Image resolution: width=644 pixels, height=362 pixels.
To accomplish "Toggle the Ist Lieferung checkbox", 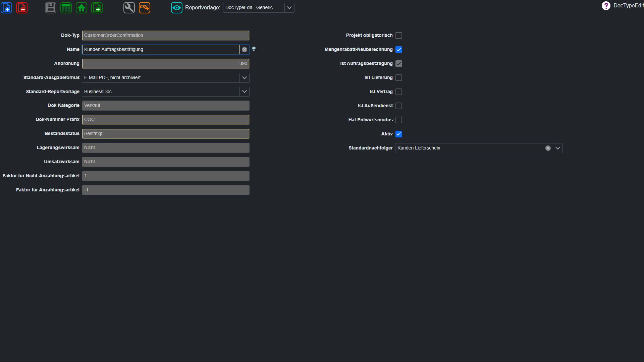I will click(x=399, y=78).
